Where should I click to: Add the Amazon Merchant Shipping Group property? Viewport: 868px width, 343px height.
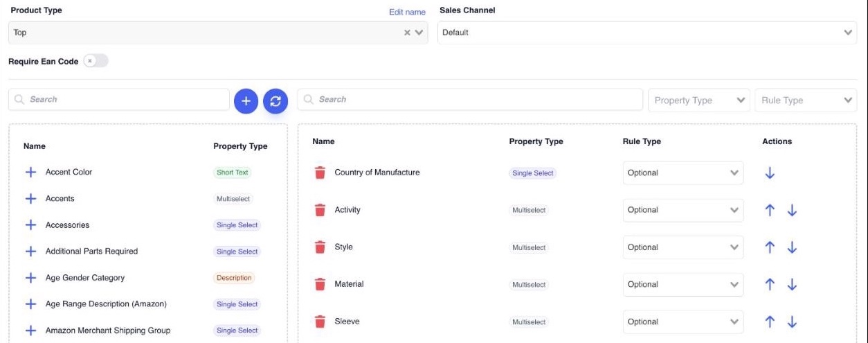click(30, 331)
